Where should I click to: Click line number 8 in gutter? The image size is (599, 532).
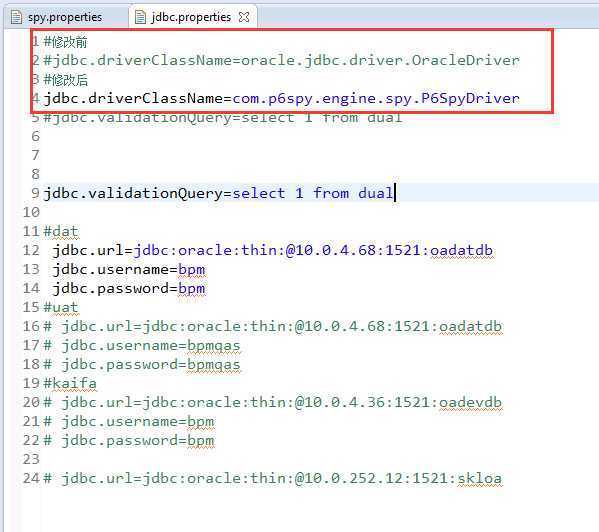(x=35, y=174)
